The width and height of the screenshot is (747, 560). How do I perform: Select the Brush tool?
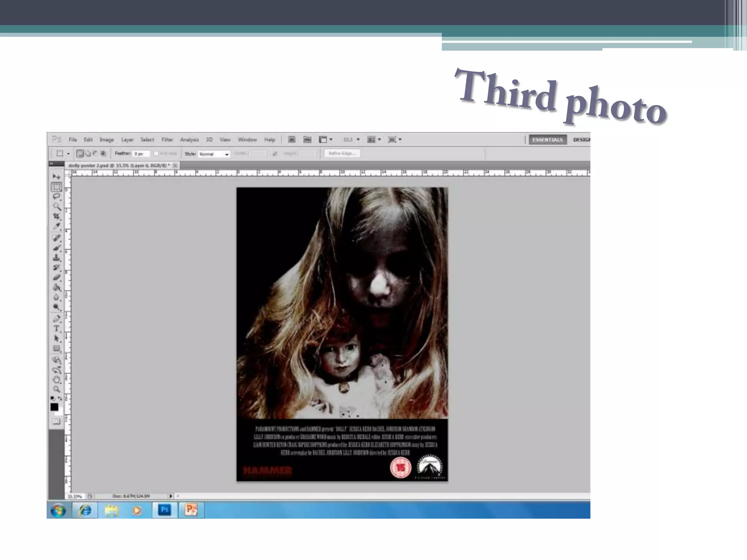coord(57,248)
